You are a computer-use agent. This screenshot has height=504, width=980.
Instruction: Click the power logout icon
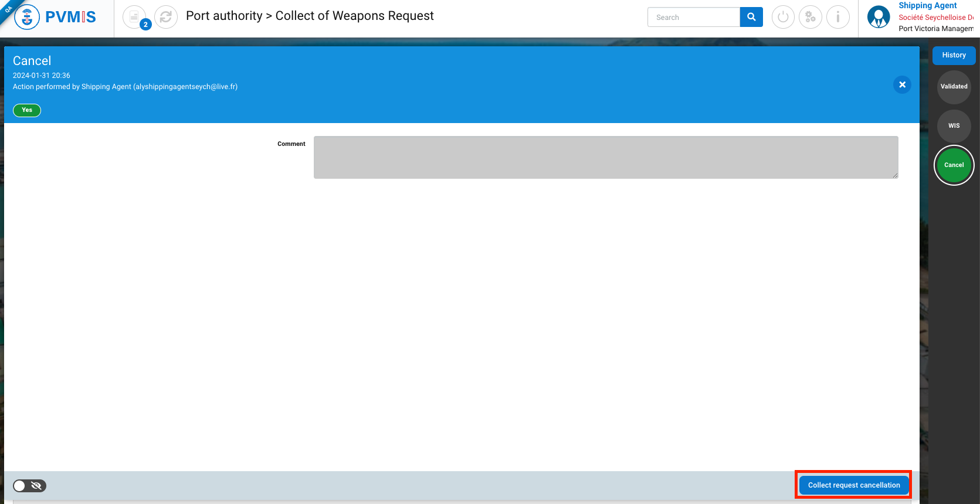(x=783, y=17)
